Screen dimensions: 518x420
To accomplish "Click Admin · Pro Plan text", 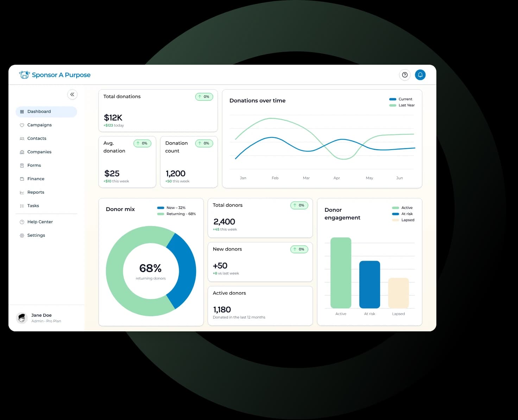I will [46, 321].
